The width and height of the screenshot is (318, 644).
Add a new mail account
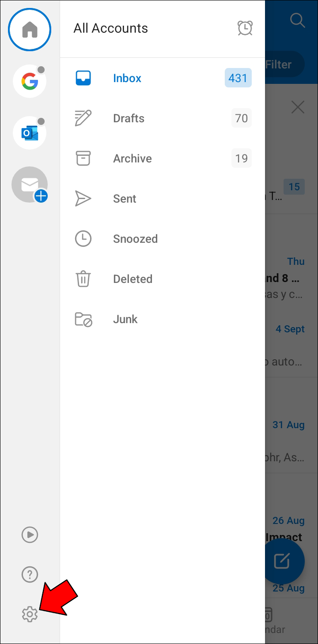(x=30, y=185)
